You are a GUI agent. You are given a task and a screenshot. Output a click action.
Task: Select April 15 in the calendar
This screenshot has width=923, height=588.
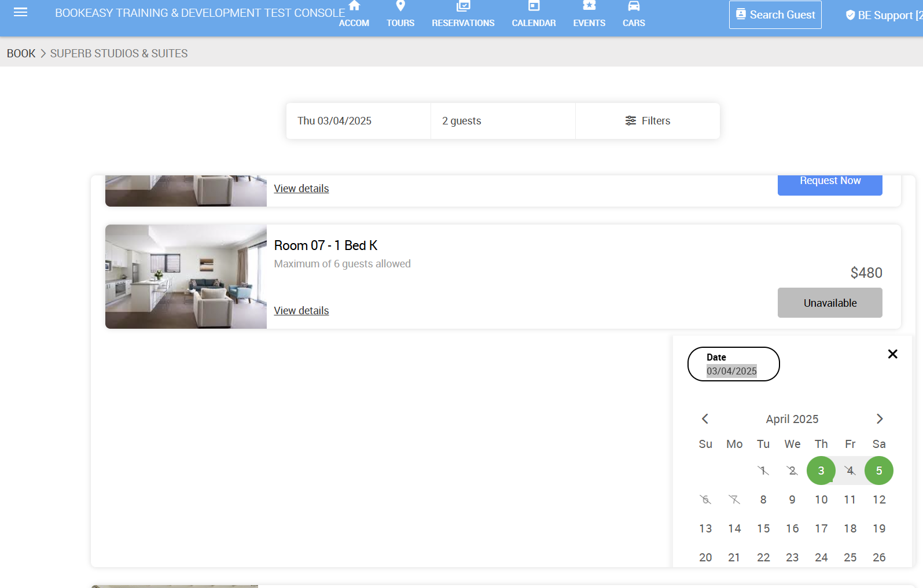pyautogui.click(x=763, y=528)
